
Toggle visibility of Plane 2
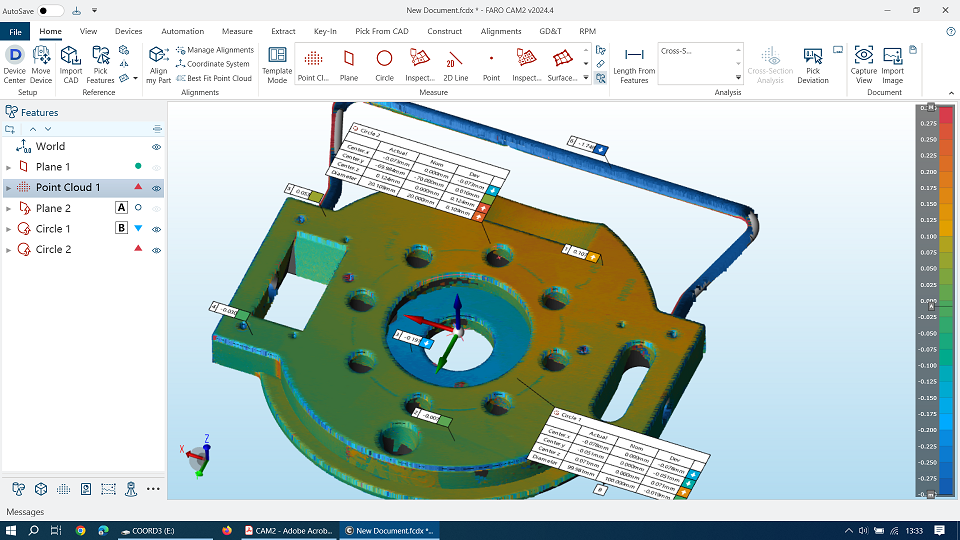point(157,209)
